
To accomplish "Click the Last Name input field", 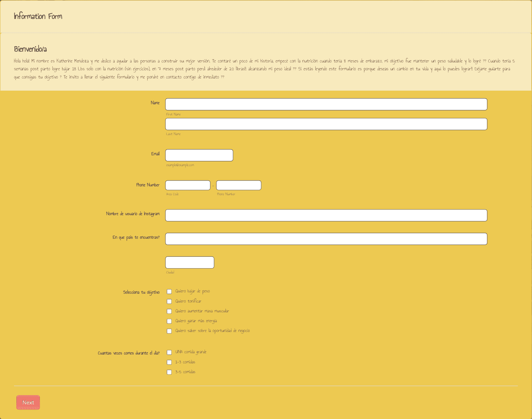I will click(x=326, y=124).
